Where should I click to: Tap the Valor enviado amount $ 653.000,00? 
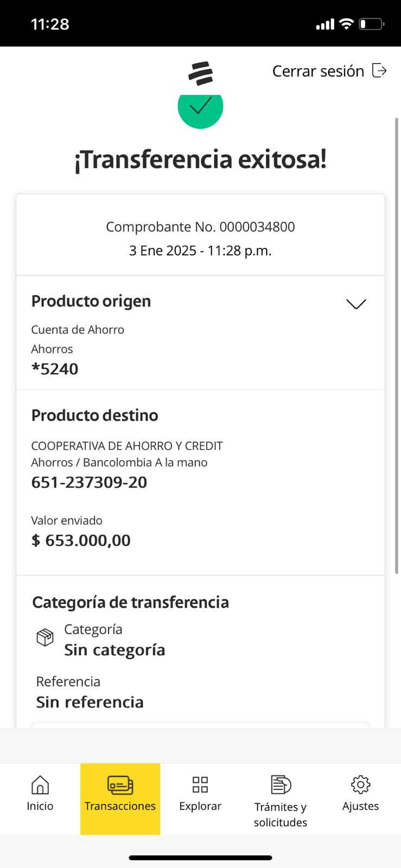[x=81, y=540]
